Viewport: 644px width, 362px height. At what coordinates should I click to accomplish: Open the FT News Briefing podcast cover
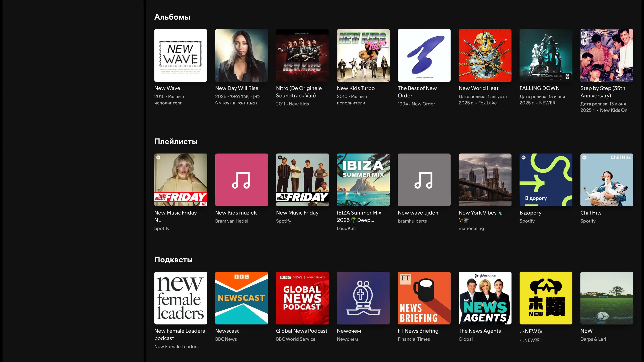424,298
